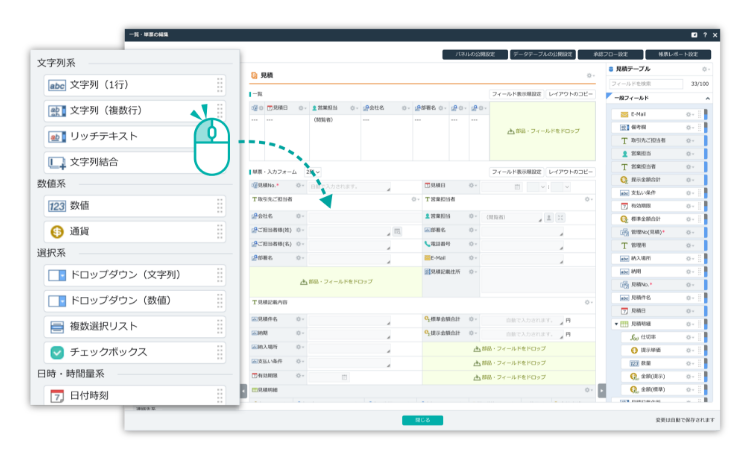Click drag handle of ドロップダウン(文字列)
Viewport: 750px width, 464px height.
click(219, 274)
